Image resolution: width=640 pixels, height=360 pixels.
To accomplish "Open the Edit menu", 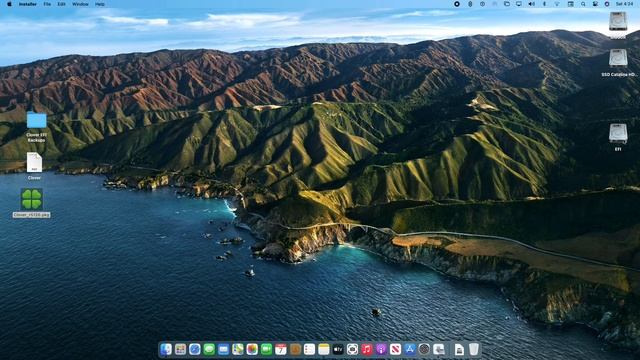I will [61, 4].
